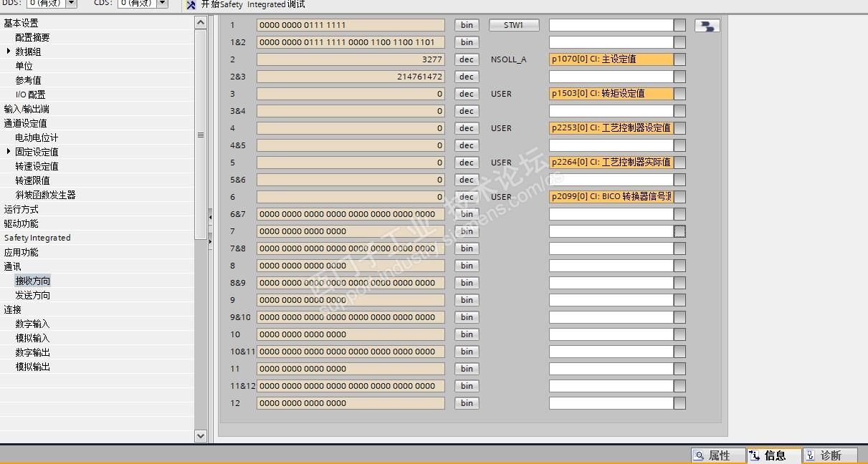This screenshot has height=464, width=868.
Task: Click interconnect square button for p2264 row
Action: click(679, 163)
